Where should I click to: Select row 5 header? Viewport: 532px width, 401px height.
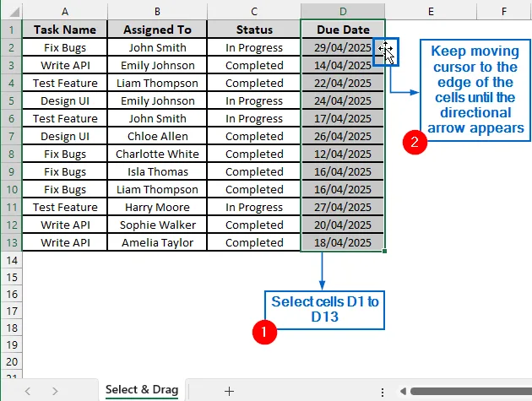pyautogui.click(x=12, y=100)
